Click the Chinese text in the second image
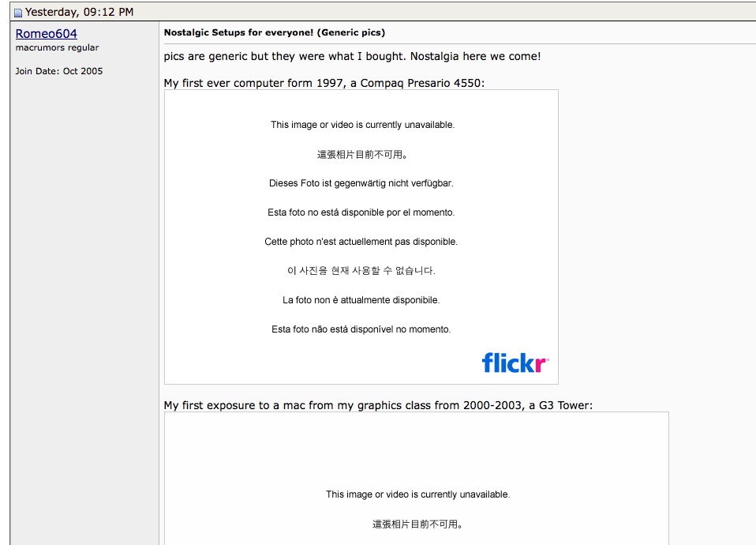The image size is (756, 545). click(417, 524)
